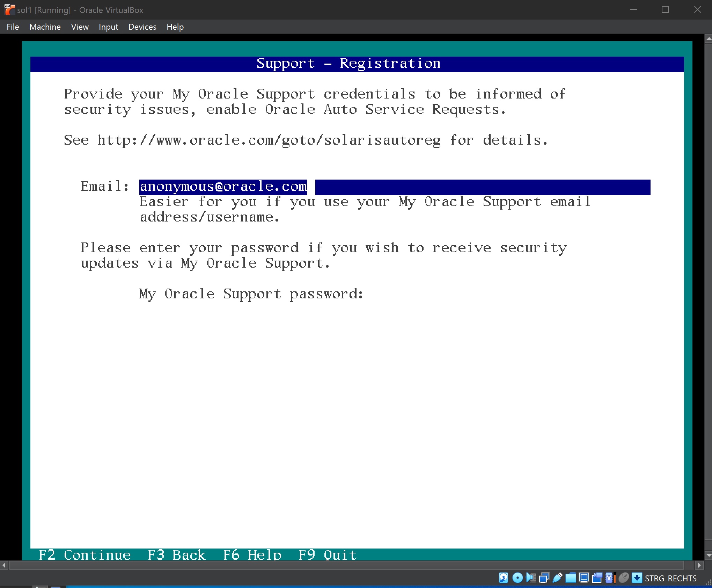Viewport: 712px width, 588px height.
Task: Open the USB devices status icon
Action: tap(557, 578)
